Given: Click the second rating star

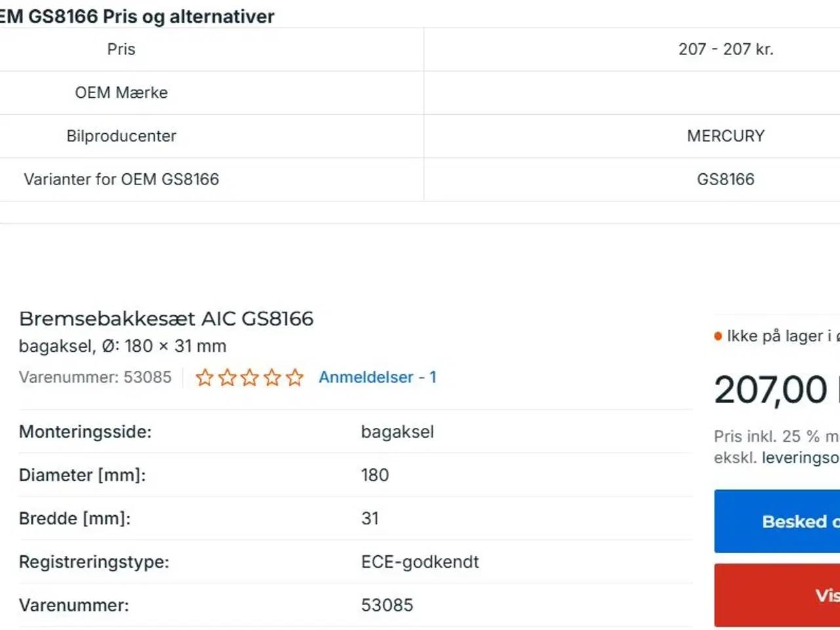Looking at the screenshot, I should (x=227, y=377).
